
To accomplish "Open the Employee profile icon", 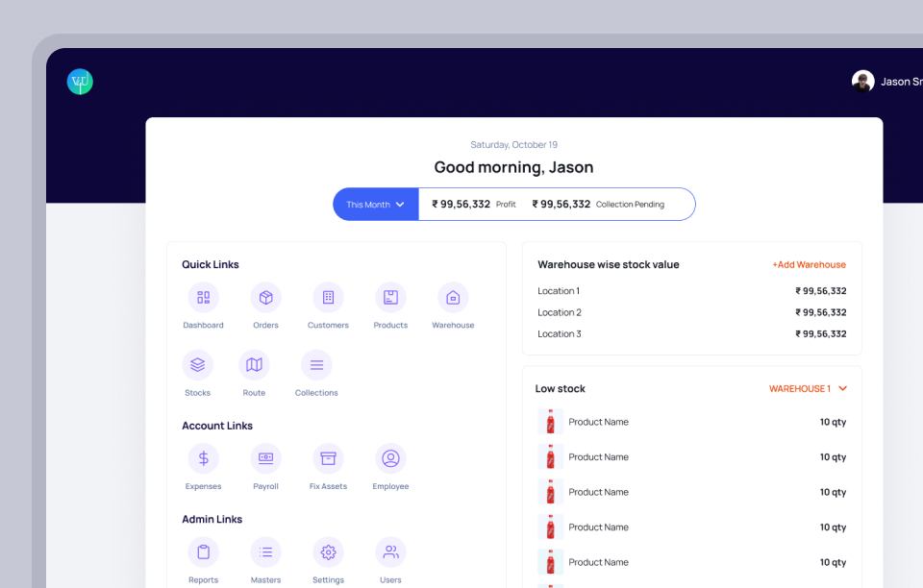I will pyautogui.click(x=390, y=458).
